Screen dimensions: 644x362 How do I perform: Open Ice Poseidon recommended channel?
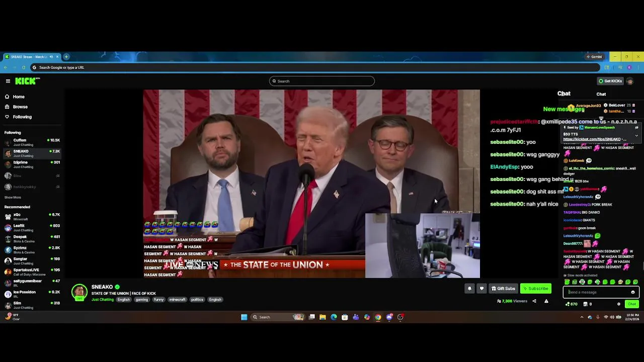click(32, 294)
